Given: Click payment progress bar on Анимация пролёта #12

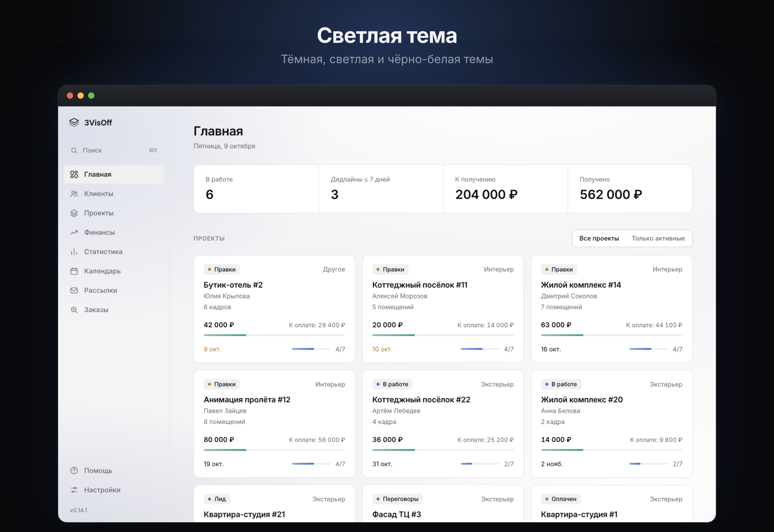Looking at the screenshot, I should [274, 450].
